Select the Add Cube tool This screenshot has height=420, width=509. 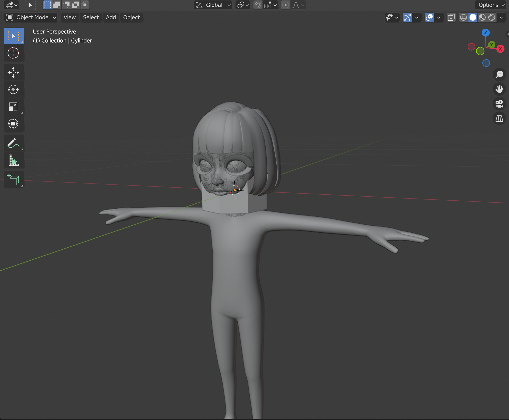(14, 180)
